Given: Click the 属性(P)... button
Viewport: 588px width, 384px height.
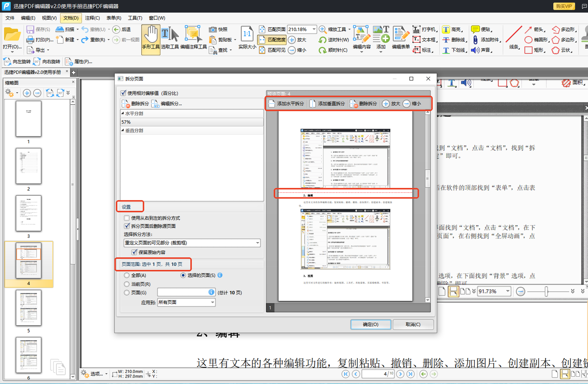Looking at the screenshot, I should point(79,61).
